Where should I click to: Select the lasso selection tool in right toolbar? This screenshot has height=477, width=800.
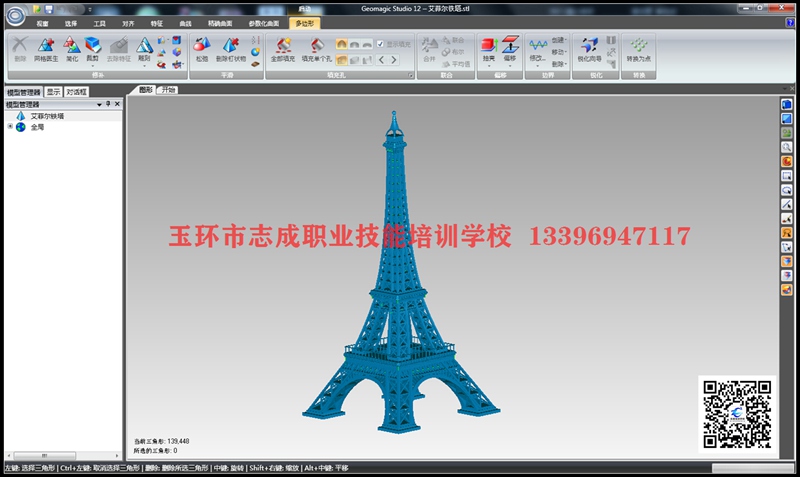[x=787, y=190]
